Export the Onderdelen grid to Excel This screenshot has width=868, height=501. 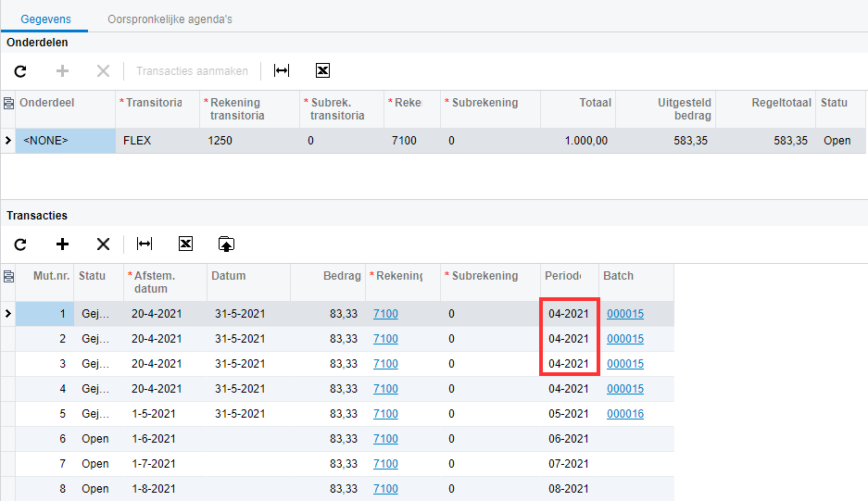[322, 71]
